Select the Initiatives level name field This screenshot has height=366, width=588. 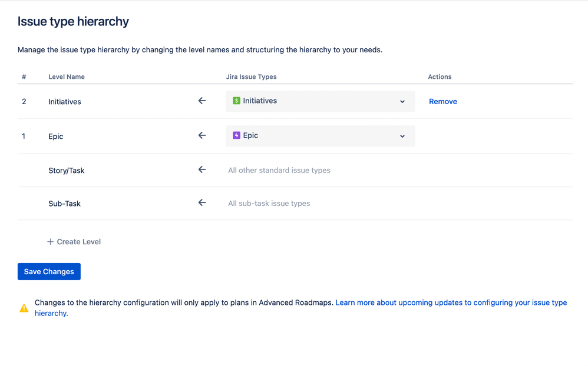point(65,102)
